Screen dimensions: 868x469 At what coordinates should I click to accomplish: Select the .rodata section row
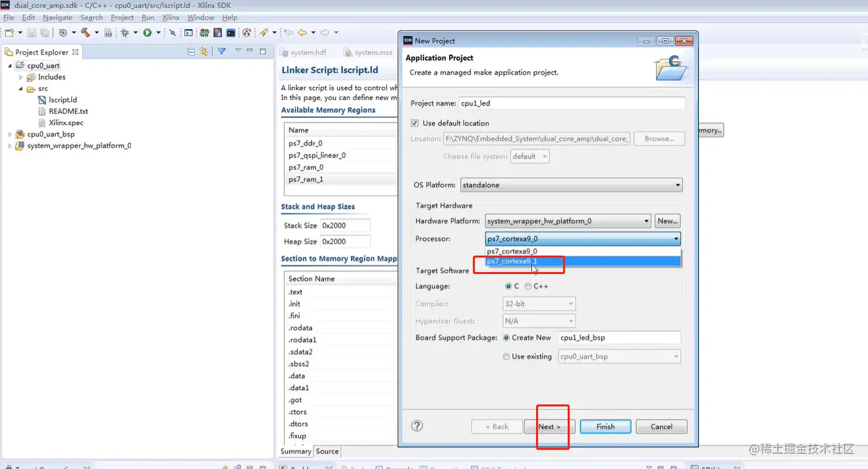coord(340,328)
